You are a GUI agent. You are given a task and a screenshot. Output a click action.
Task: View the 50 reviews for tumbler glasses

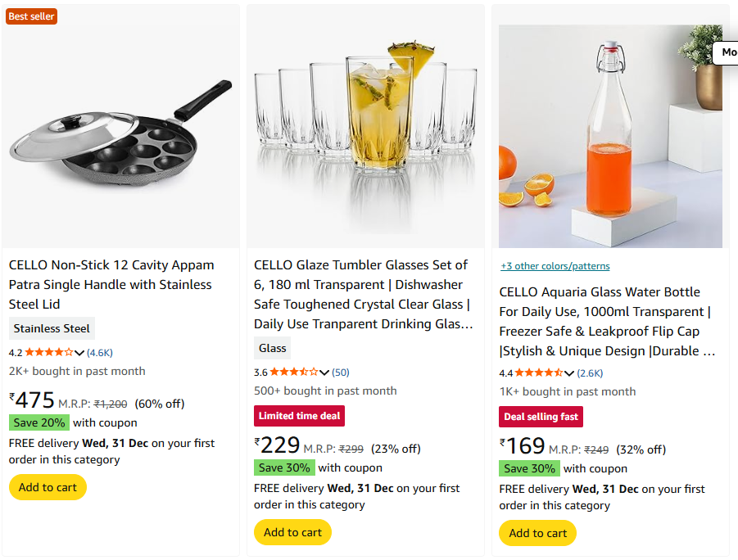[x=341, y=373]
